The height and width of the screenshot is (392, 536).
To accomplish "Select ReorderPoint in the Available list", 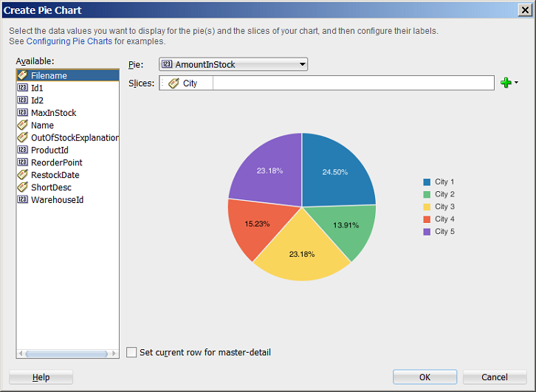I will (68, 162).
